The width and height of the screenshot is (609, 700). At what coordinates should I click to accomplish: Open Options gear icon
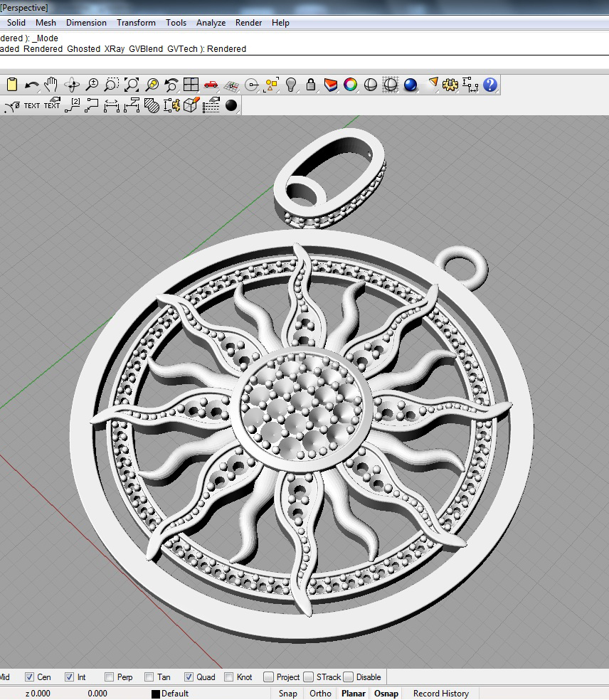(450, 85)
